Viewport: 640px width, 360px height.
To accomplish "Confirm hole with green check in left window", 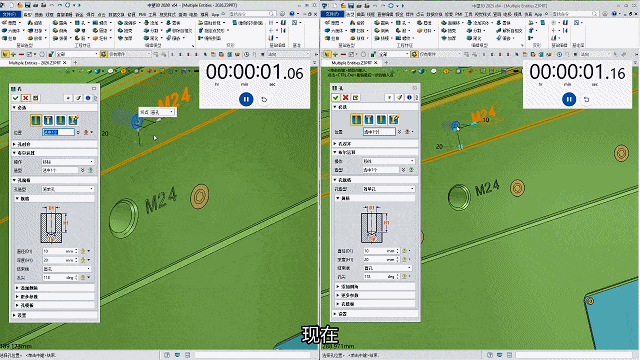I will [16, 98].
